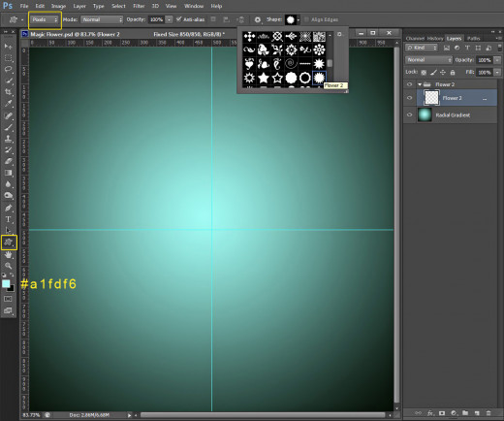Select the History Brush tool

tap(9, 149)
